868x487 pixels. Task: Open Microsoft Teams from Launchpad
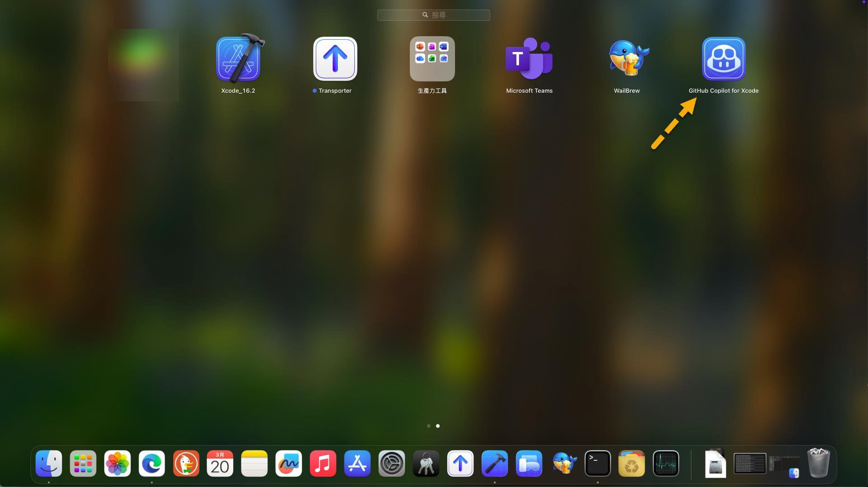click(529, 59)
